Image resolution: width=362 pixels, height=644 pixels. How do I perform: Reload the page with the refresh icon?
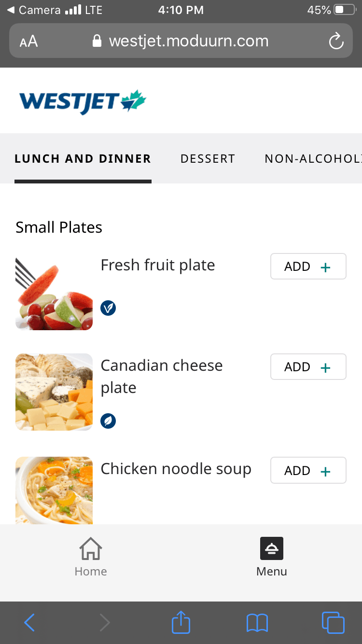336,41
